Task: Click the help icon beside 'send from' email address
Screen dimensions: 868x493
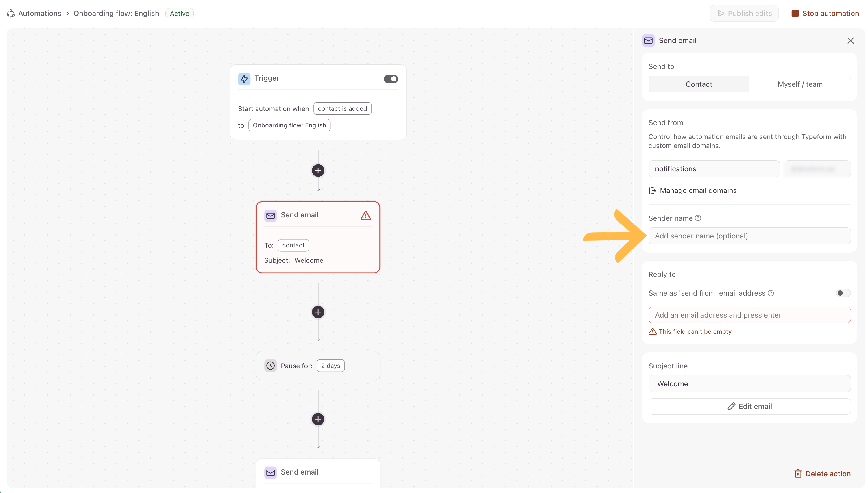Action: [771, 293]
